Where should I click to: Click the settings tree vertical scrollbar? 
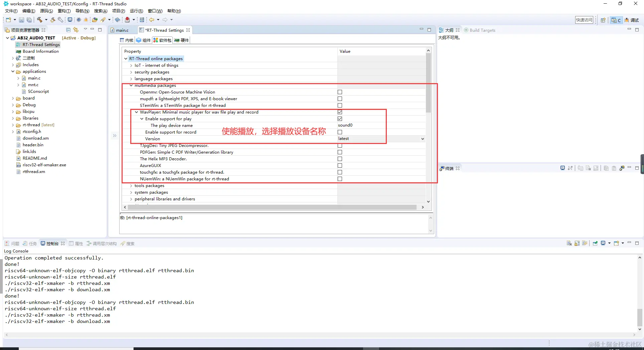428,83
